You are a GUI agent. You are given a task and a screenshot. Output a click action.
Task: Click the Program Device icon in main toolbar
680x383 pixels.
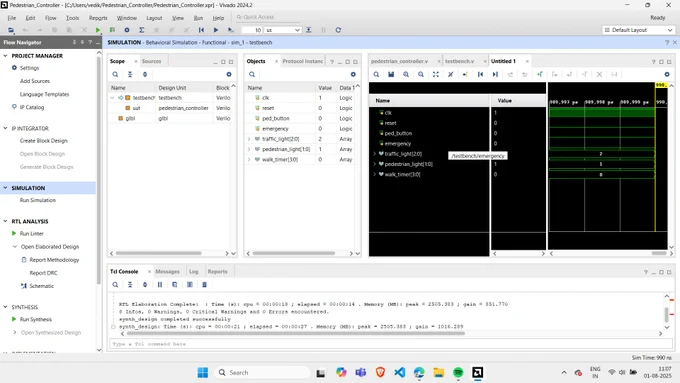point(112,30)
